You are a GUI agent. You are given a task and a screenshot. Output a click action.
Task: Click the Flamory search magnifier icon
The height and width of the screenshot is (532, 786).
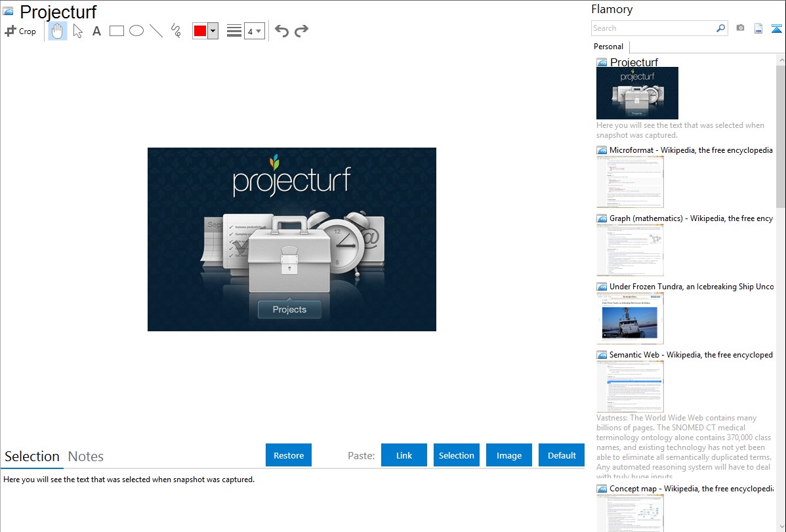(720, 28)
